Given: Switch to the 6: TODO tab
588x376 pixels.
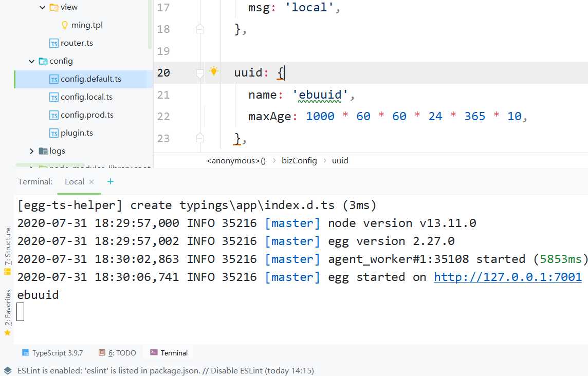Looking at the screenshot, I should pos(118,353).
